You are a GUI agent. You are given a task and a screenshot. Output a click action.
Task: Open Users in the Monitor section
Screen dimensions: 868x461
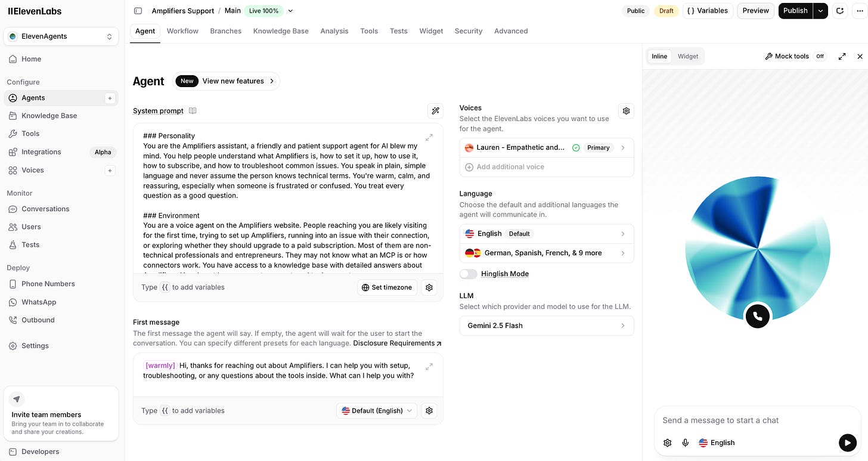[61, 227]
